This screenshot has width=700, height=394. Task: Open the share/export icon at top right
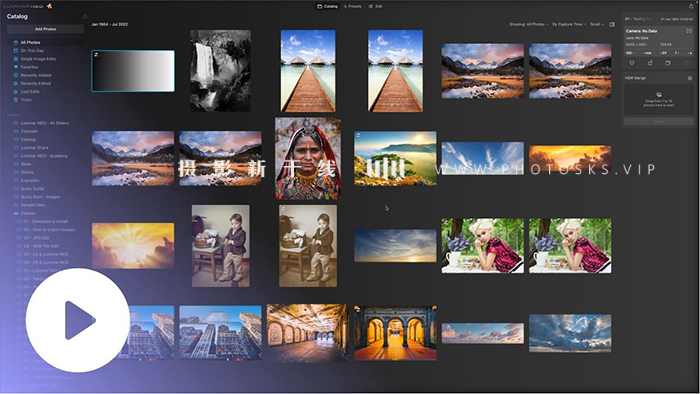(691, 6)
